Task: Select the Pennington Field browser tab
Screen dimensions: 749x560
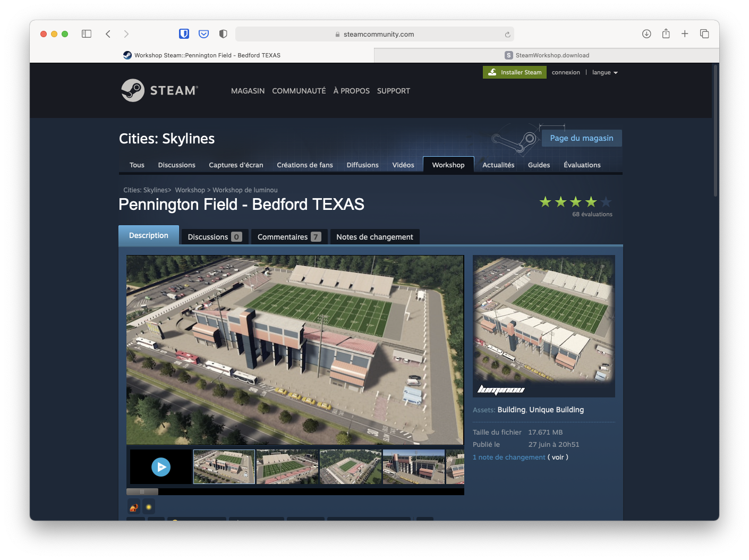Action: click(202, 55)
